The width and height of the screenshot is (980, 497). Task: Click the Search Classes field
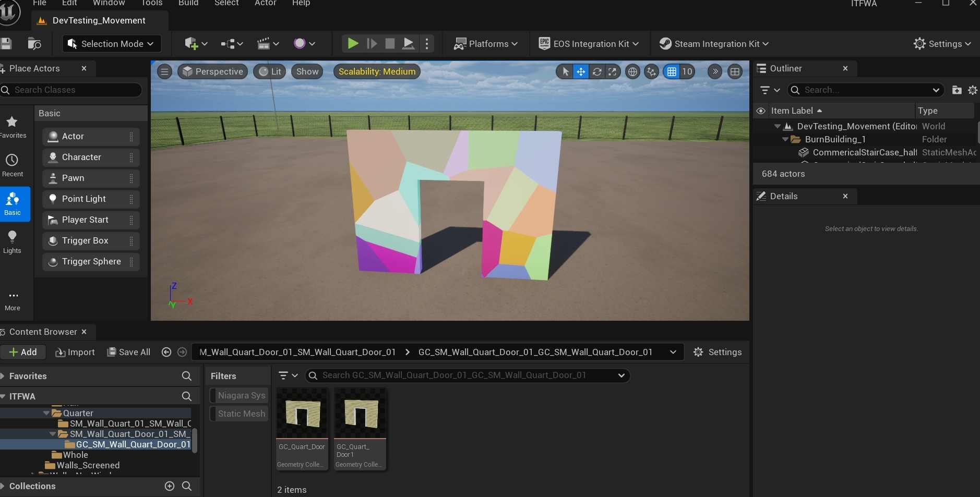coord(71,90)
